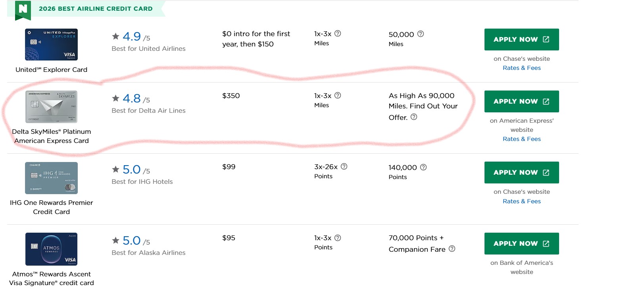644x295 pixels.
Task: Apply now for Delta SkyMiles Platinum Card
Action: [x=521, y=101]
